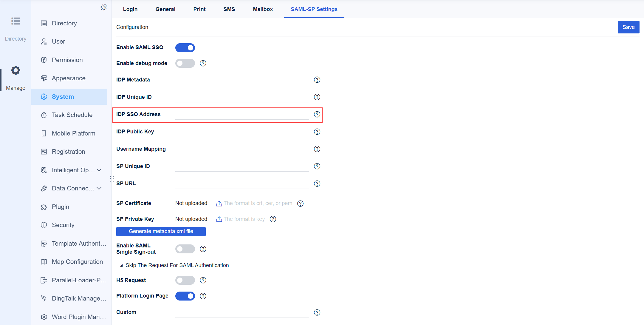Collapse Skip The Request For SAML Authentication
The width and height of the screenshot is (644, 325).
pos(122,265)
